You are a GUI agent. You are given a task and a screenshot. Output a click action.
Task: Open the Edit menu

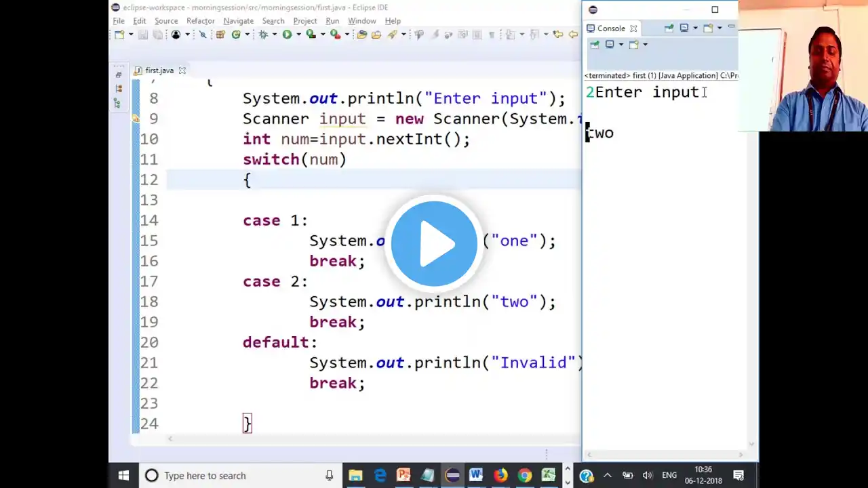(x=140, y=21)
